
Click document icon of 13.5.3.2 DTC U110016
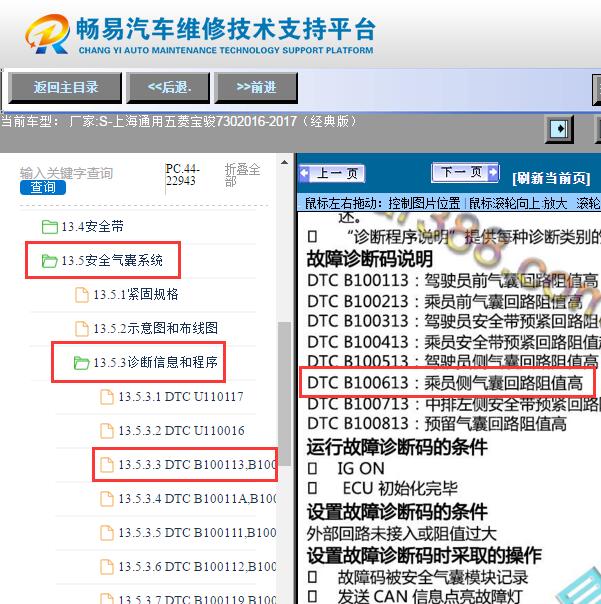pos(107,431)
